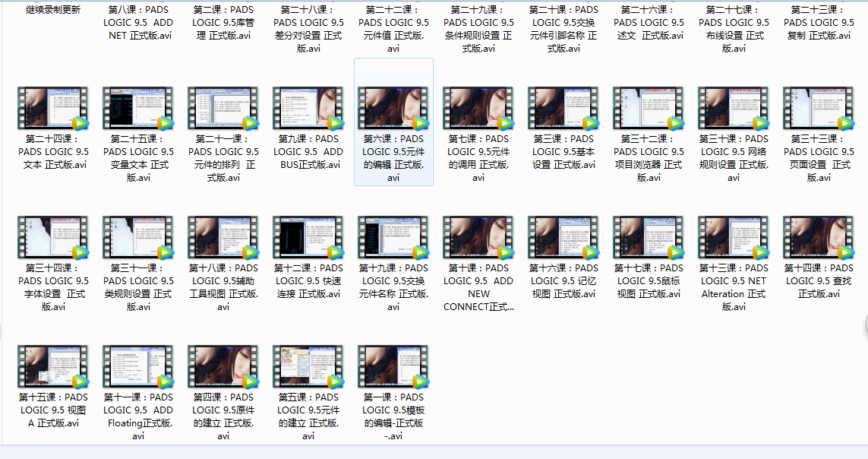Select the 第十三课 NET Alteration video thumbnail
868x459 pixels.
pyautogui.click(x=734, y=238)
